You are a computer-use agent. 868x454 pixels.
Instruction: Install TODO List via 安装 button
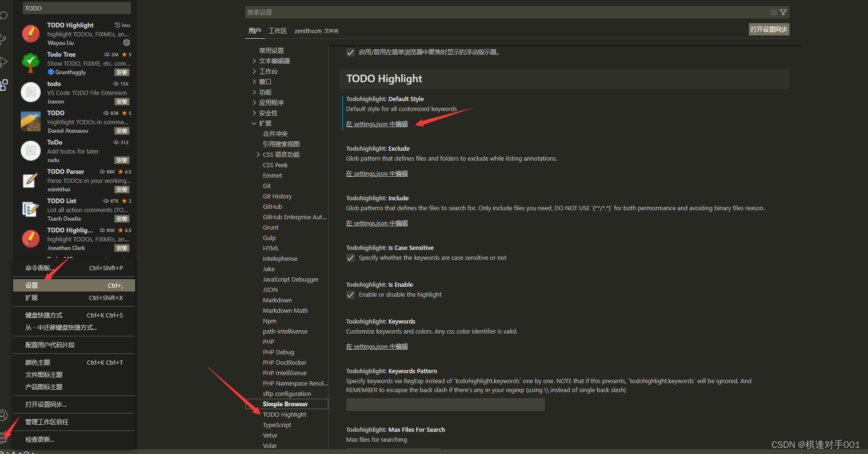[122, 219]
